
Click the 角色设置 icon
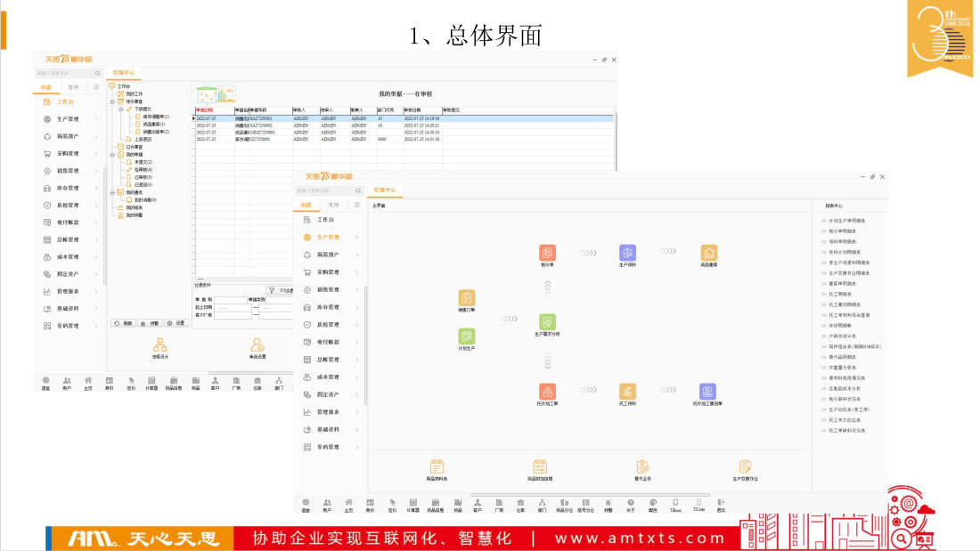(x=257, y=345)
